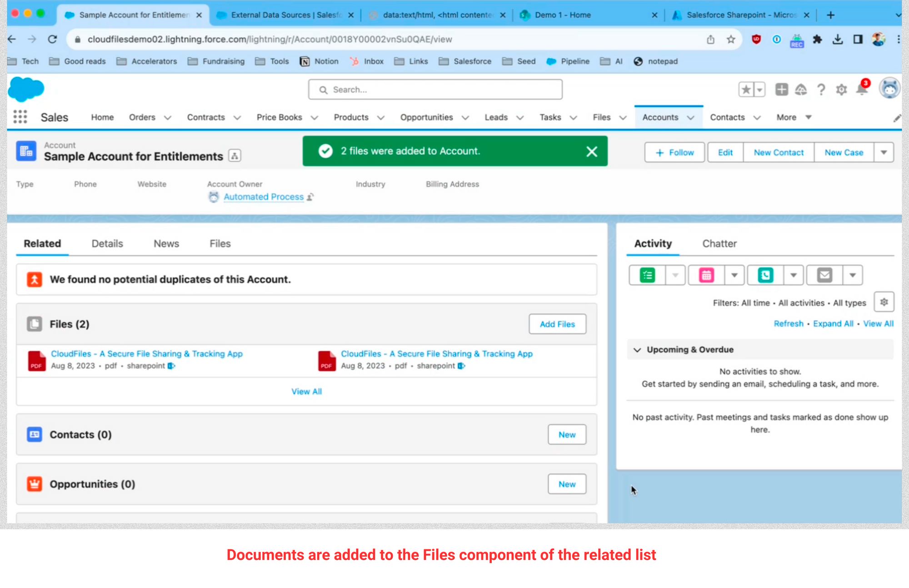Click the View All files link

point(305,391)
